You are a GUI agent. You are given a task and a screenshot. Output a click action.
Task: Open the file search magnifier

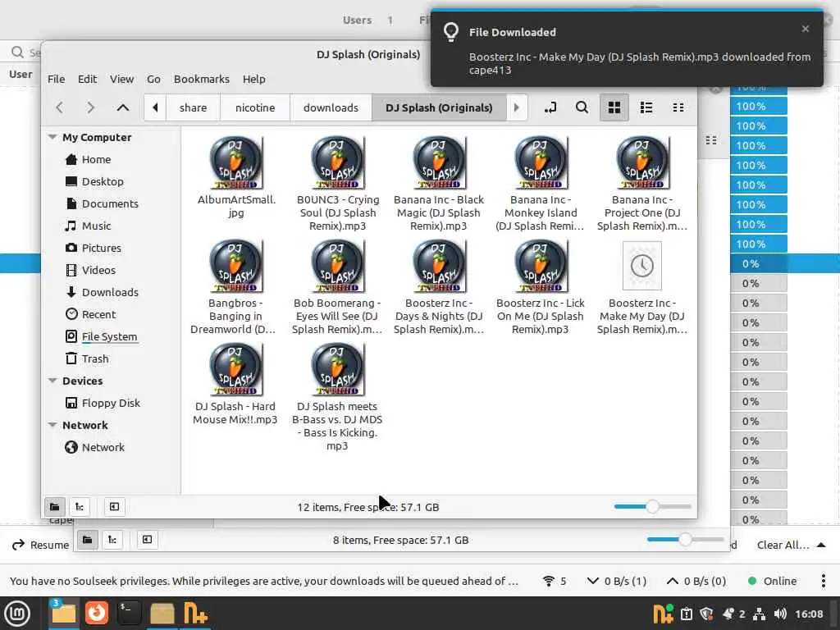pos(582,107)
